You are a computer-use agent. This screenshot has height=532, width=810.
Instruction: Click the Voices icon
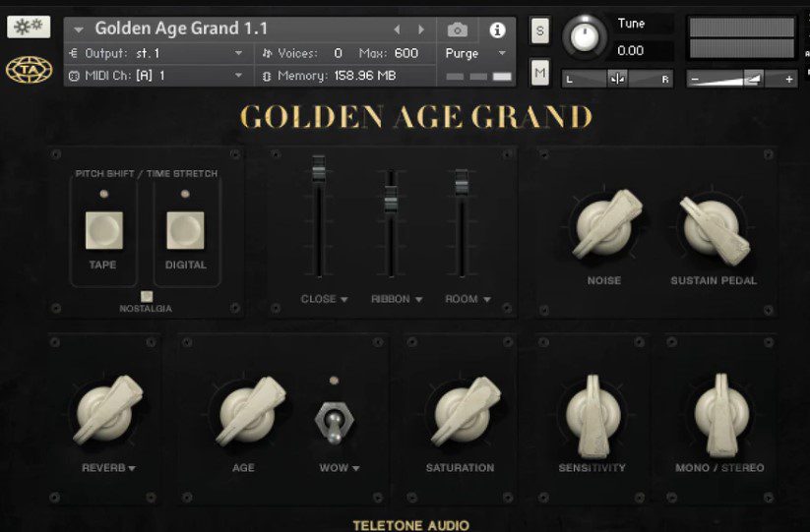(x=267, y=53)
